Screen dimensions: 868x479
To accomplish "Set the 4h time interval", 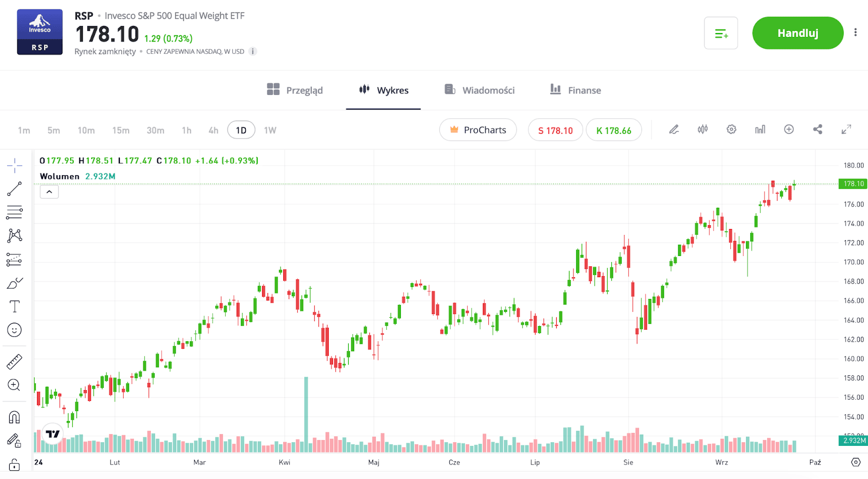I will (213, 130).
